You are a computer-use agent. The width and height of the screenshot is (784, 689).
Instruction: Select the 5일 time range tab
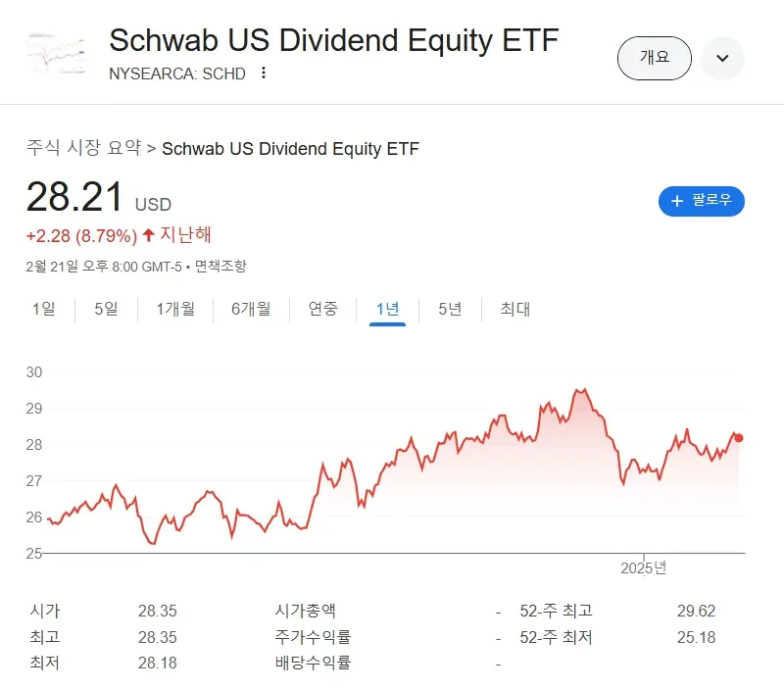[106, 309]
